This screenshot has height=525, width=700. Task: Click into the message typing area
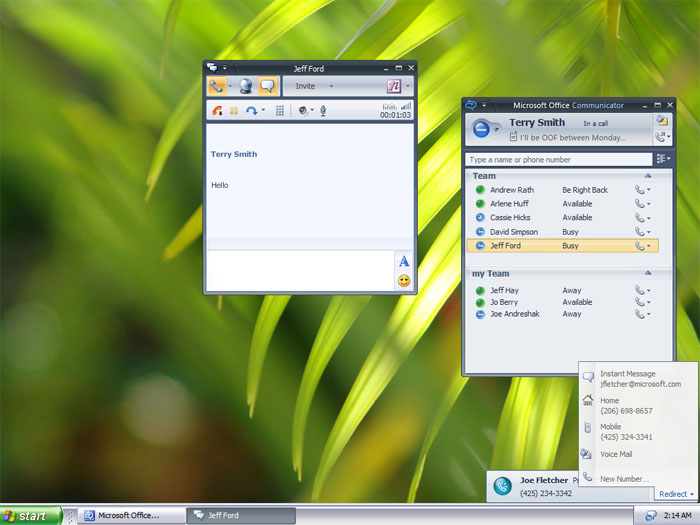point(300,270)
